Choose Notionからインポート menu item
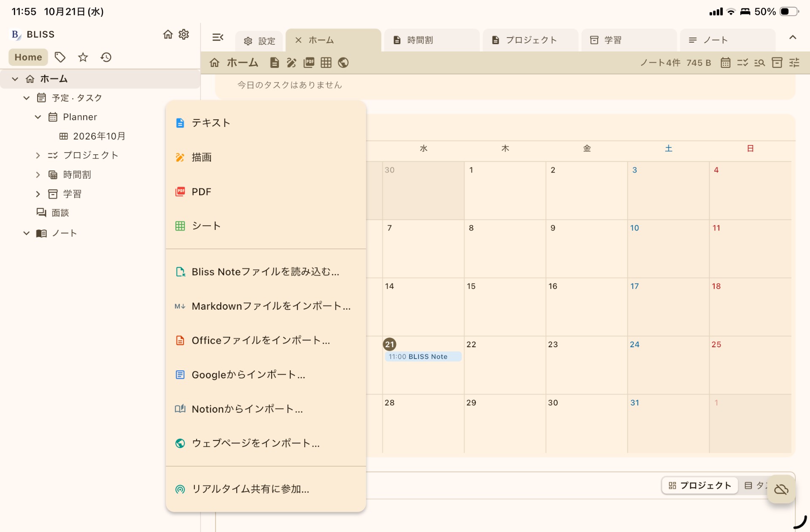The image size is (810, 532). pos(266,409)
